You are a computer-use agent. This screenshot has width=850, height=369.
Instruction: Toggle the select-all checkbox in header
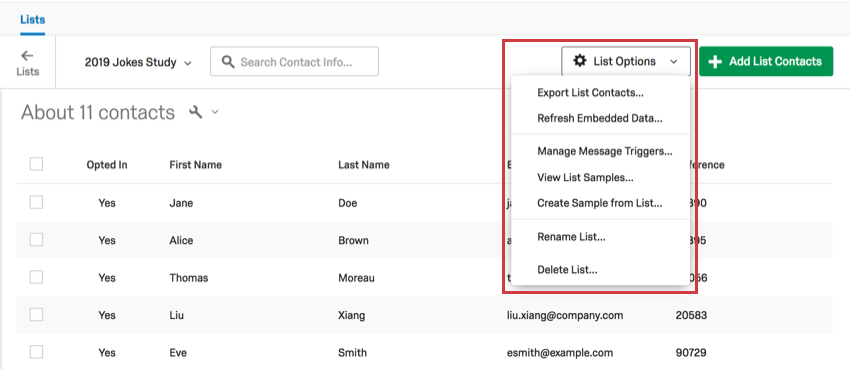point(36,164)
